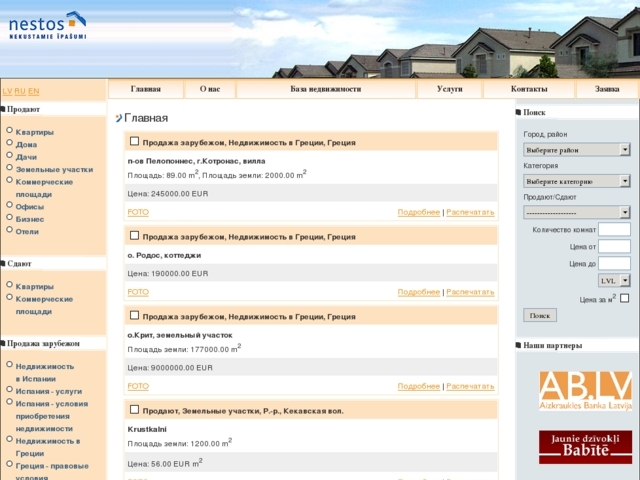Image resolution: width=640 pixels, height=480 pixels.
Task: Open the LVL currency dropdown
Action: pos(613,281)
